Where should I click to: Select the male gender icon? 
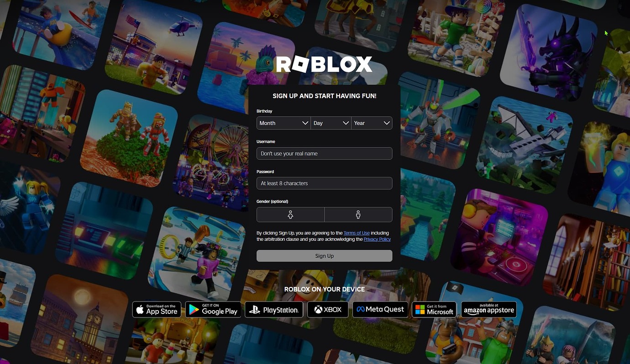tap(358, 214)
